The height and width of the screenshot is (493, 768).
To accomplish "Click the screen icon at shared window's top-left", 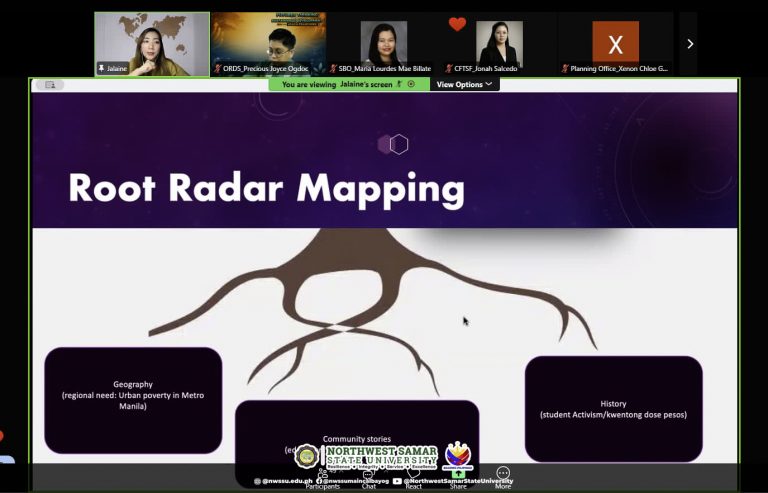I will [x=50, y=85].
